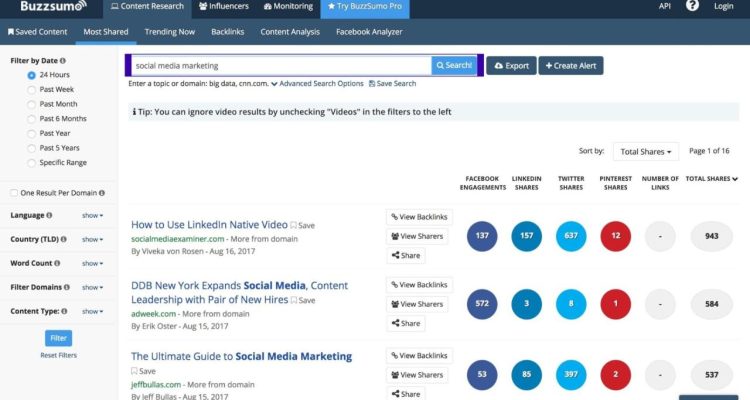Open the Monitoring tab
This screenshot has width=750, height=400.
pos(288,7)
